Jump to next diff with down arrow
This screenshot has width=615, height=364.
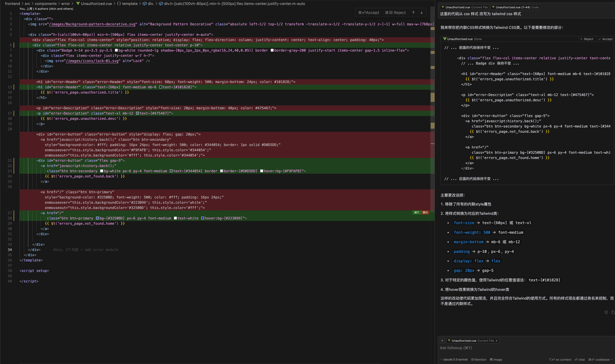[421, 13]
